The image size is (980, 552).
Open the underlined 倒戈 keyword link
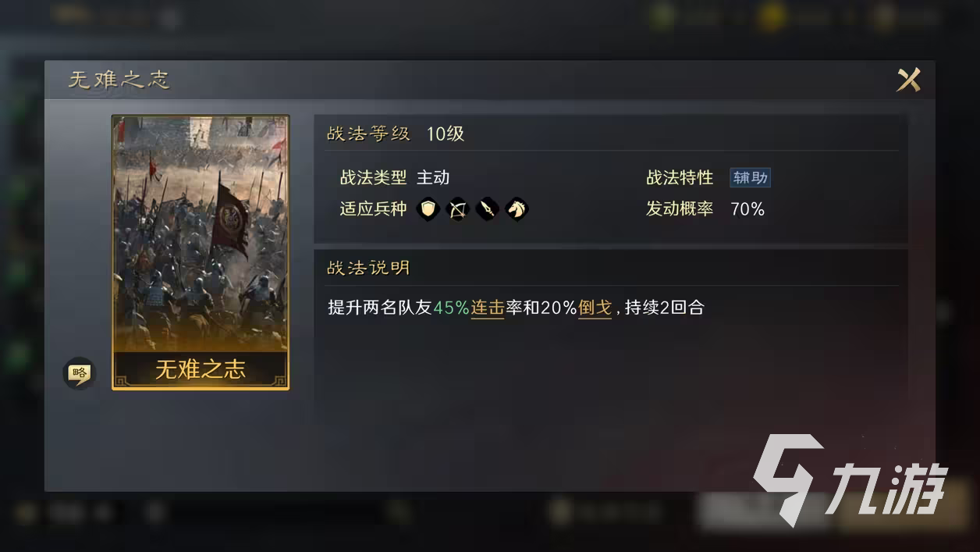[595, 308]
